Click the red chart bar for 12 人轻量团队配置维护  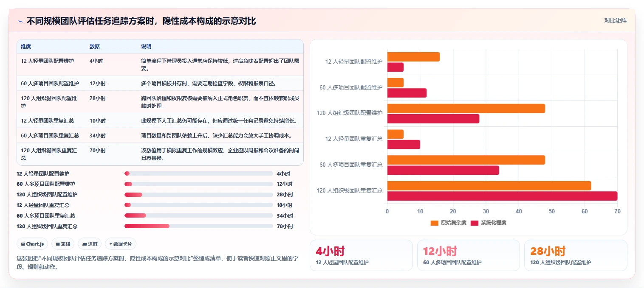coord(395,67)
